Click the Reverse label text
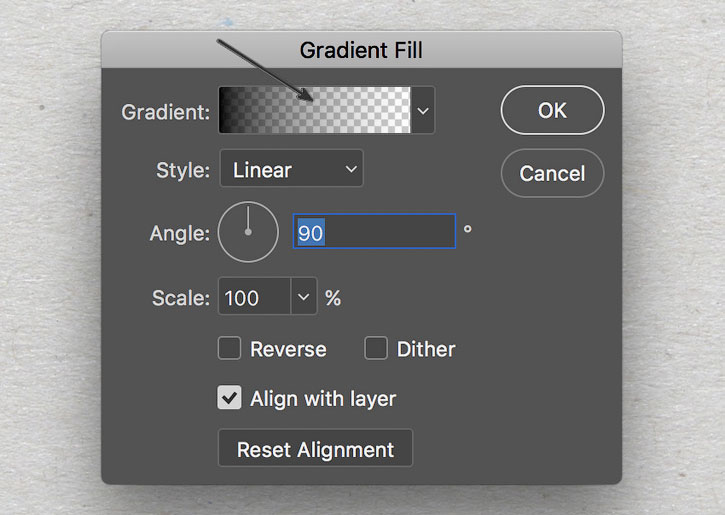Viewport: 725px width, 515px height. coord(289,349)
